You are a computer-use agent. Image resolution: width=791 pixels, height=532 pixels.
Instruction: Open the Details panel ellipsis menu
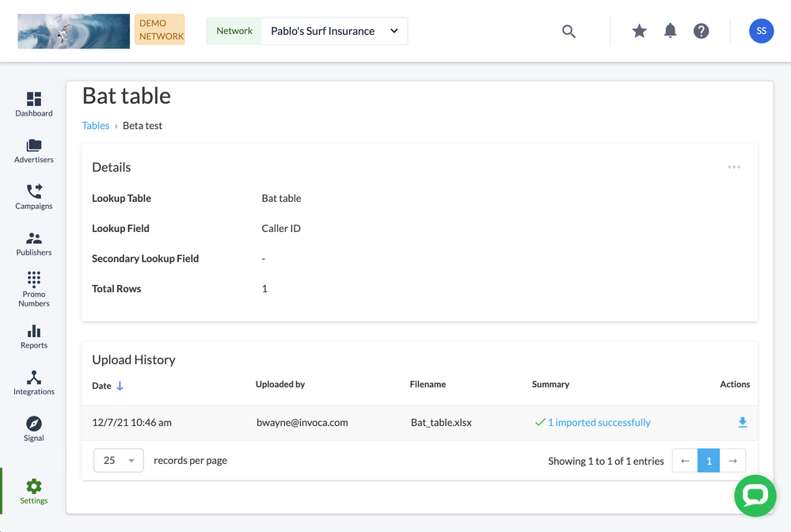(734, 168)
